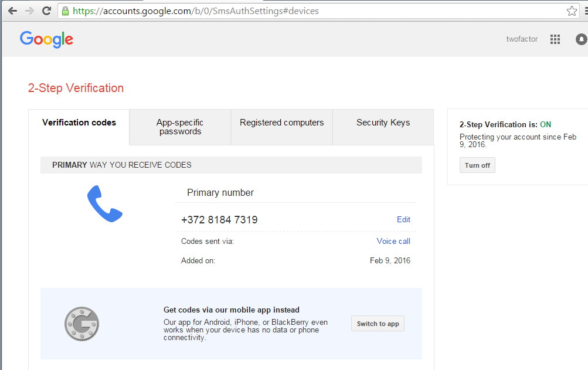Click Switch to app
The image size is (588, 370).
click(x=377, y=323)
